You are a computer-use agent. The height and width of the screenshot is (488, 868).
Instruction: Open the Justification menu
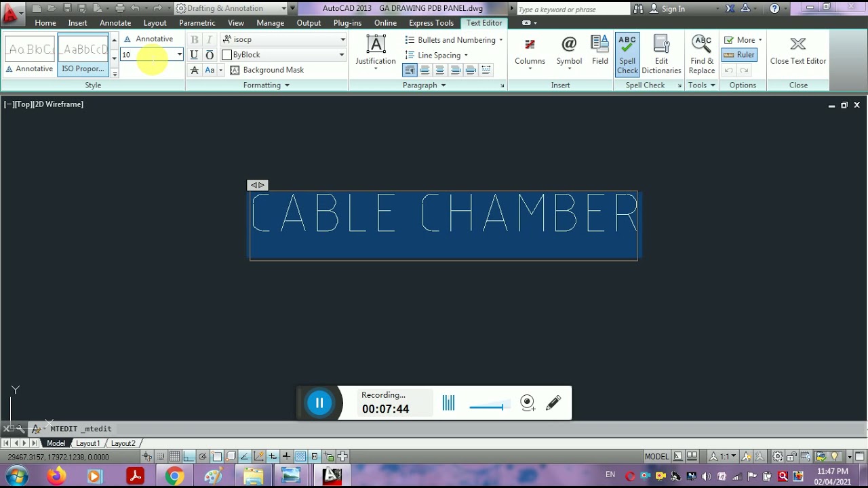pyautogui.click(x=376, y=52)
